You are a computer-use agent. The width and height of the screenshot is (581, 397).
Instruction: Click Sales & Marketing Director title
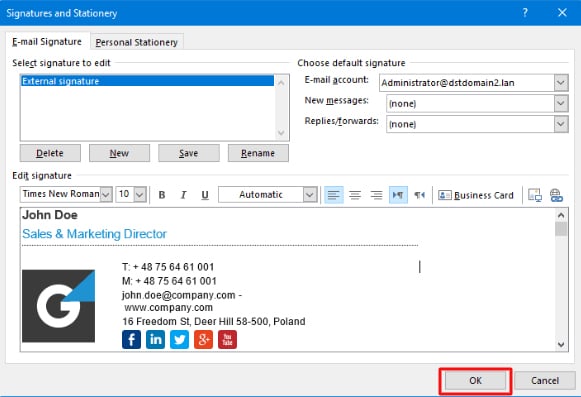94,234
